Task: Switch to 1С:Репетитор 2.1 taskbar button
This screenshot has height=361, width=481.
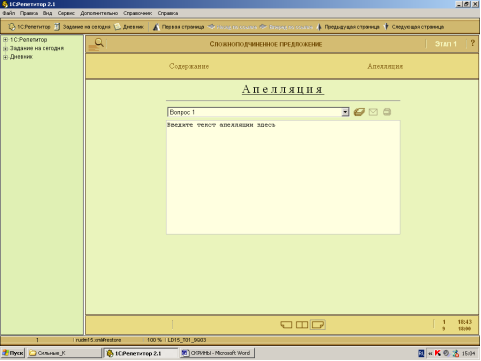Action: point(141,353)
